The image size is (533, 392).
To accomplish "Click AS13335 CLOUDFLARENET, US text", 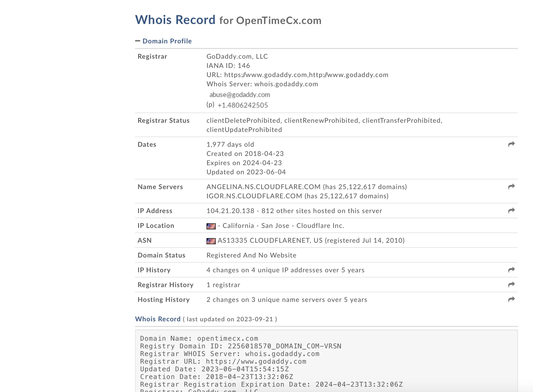I will coord(270,240).
